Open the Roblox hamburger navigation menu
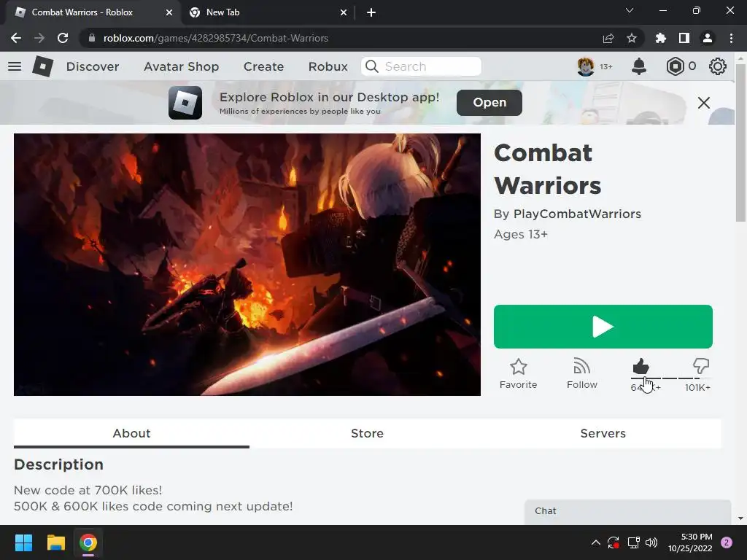The width and height of the screenshot is (747, 560). [x=15, y=66]
